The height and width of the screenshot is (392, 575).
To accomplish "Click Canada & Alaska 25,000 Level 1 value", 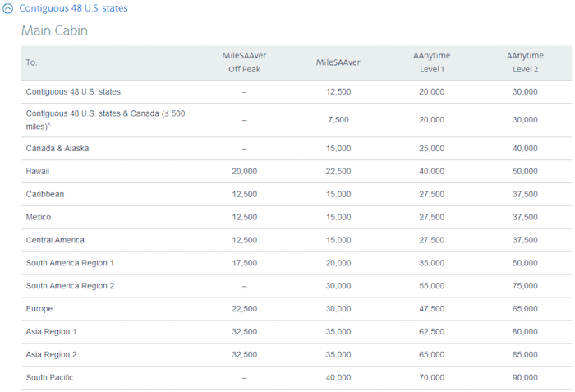I will point(431,148).
